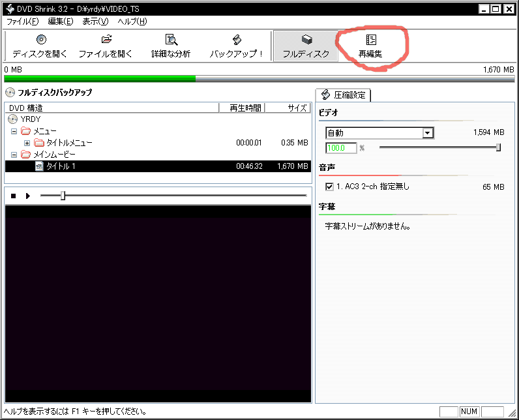Viewport: 519px width, 420px height.
Task: Click the 圧縮設定 tab icon
Action: (325, 95)
